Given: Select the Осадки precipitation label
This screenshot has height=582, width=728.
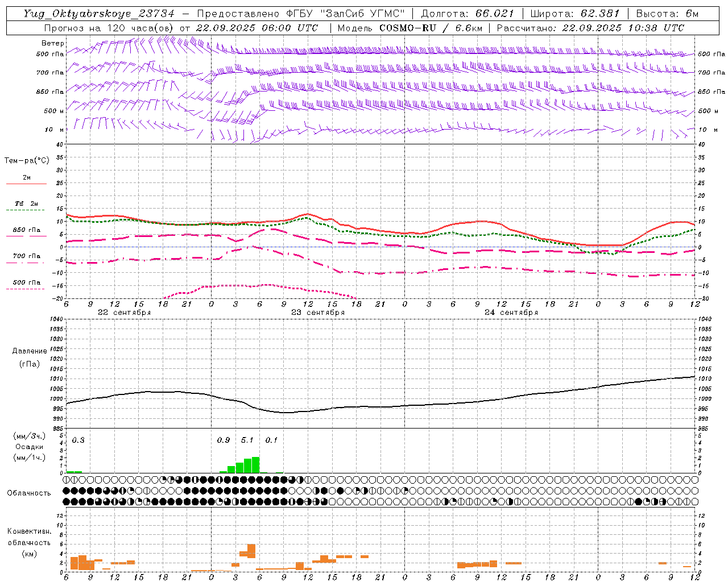Looking at the screenshot, I should [30, 447].
